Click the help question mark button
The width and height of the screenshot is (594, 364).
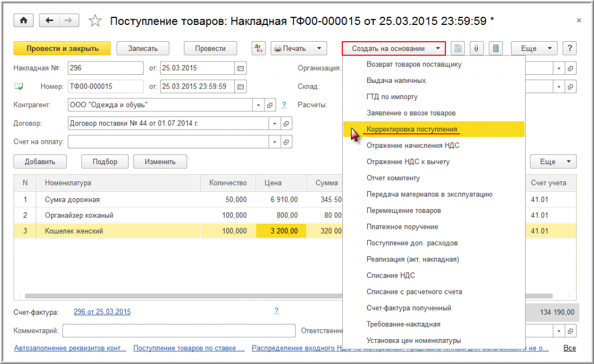point(570,49)
